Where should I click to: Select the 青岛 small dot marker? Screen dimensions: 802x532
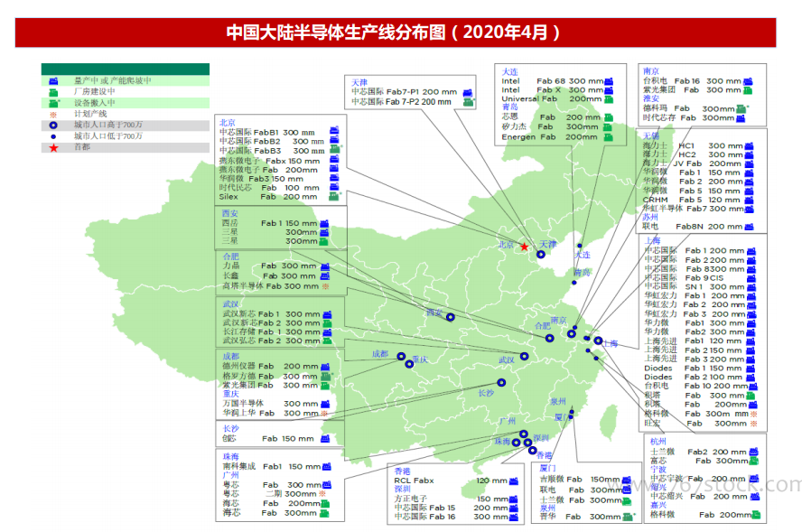pos(574,283)
